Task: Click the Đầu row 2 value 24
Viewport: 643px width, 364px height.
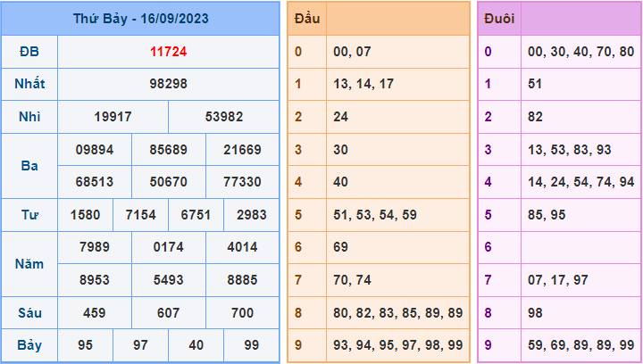Action: (x=340, y=117)
